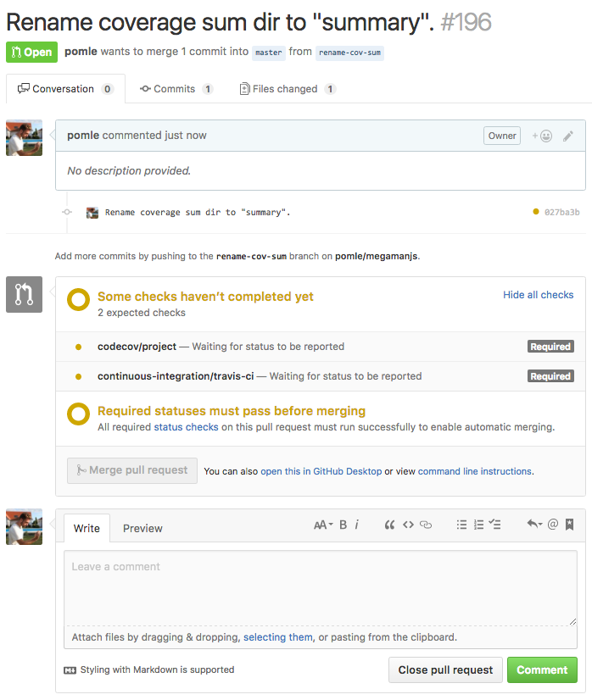Insert code formatting with the angle brackets icon
The width and height of the screenshot is (592, 700).
[408, 525]
